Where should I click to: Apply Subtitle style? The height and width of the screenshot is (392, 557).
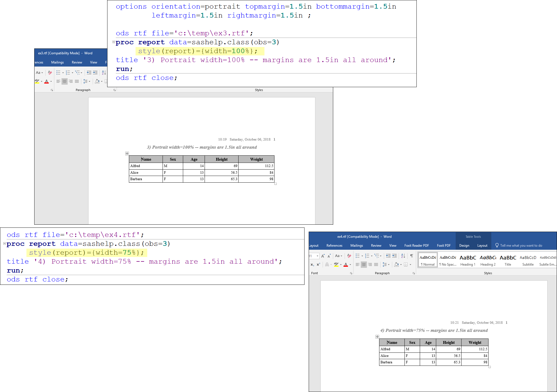[528, 260]
